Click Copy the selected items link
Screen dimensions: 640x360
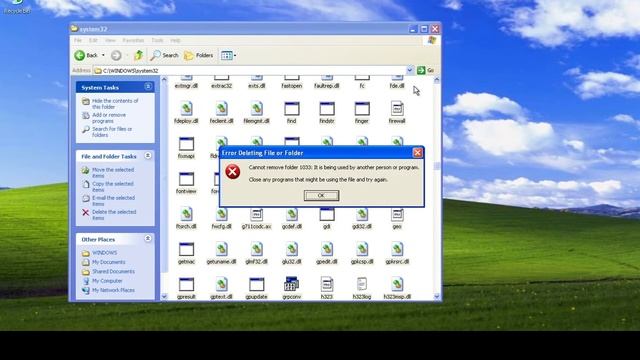coord(113,187)
